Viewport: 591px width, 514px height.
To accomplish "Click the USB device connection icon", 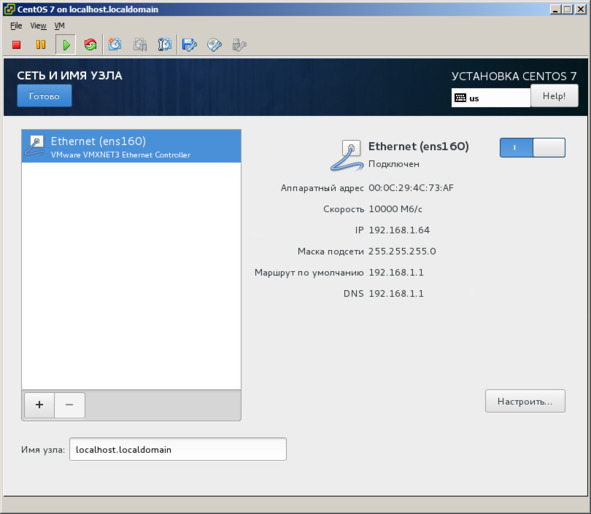I will (239, 45).
